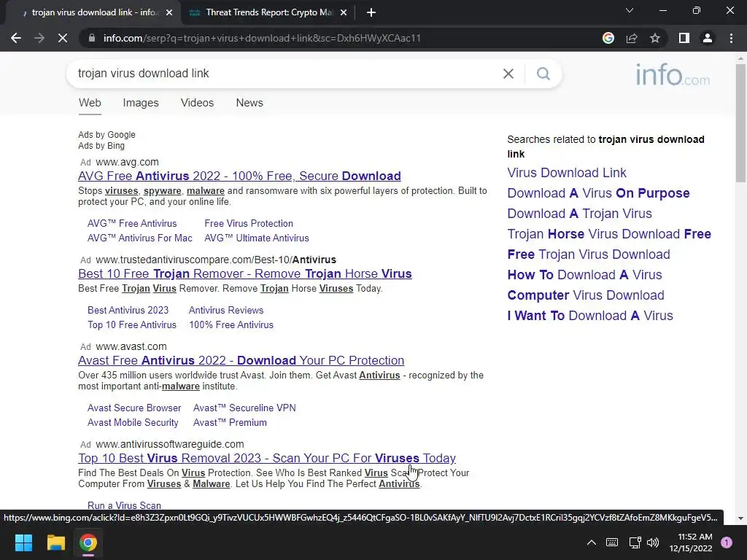Open File Explorer from the taskbar
Viewport: 747px width, 560px height.
tap(55, 542)
